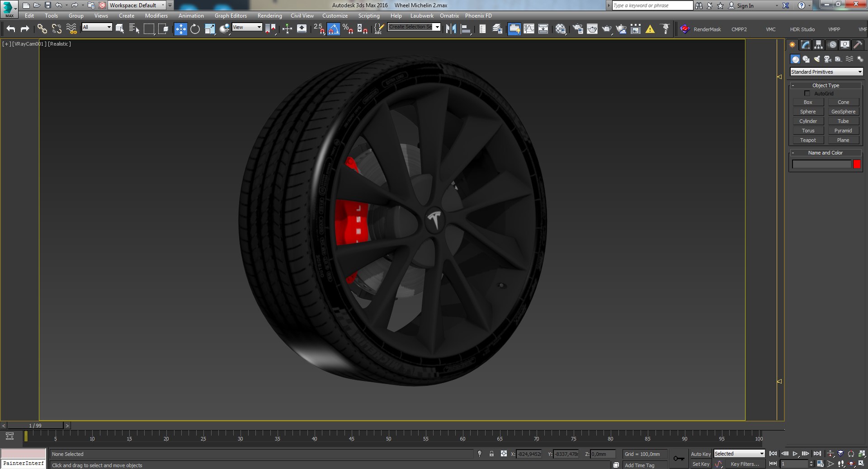The height and width of the screenshot is (469, 868).
Task: Open Render Setup teapot icon
Action: coord(578,29)
